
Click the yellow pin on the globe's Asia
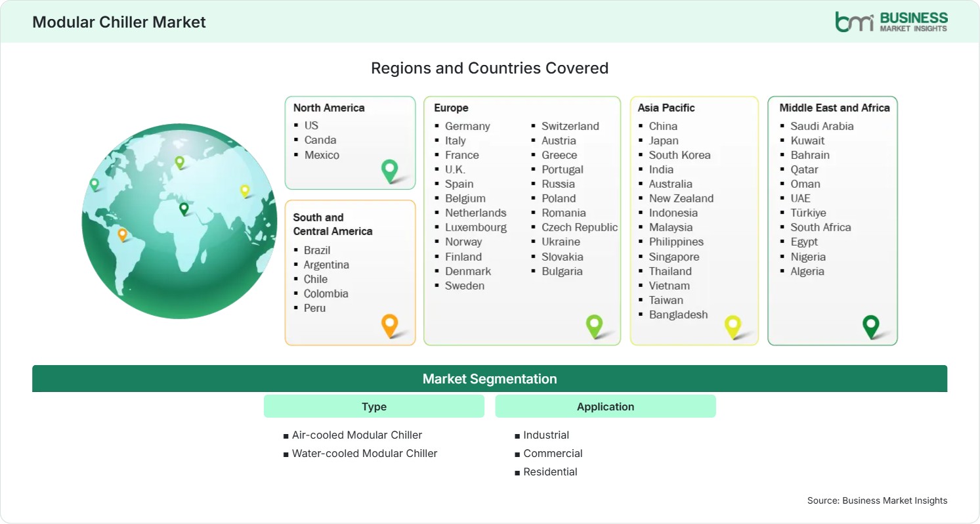(245, 191)
